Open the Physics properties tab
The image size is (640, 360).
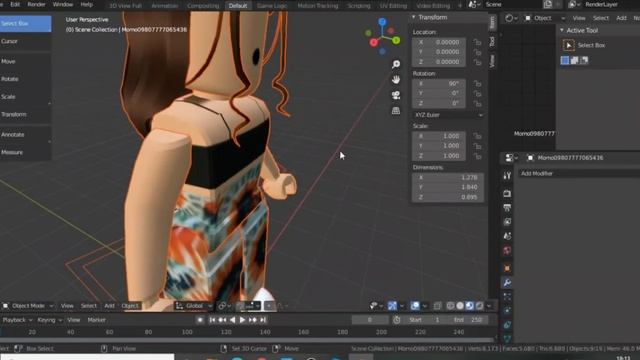click(x=507, y=311)
